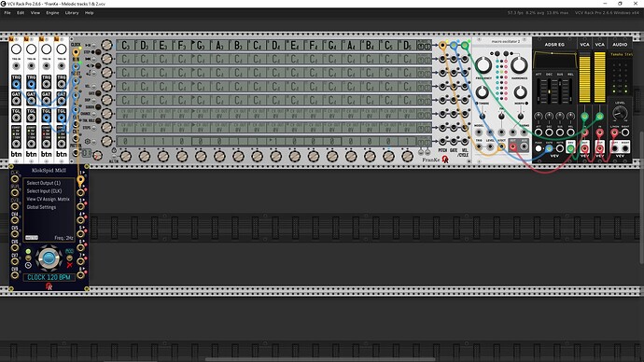Viewport: 644px width, 362px height.
Task: Open the Library menu
Action: tap(72, 13)
